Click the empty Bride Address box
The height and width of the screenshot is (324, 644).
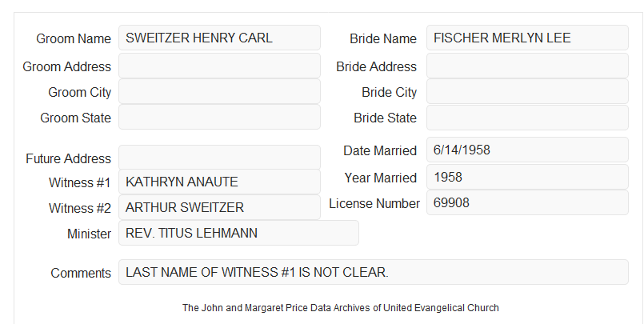(x=527, y=66)
